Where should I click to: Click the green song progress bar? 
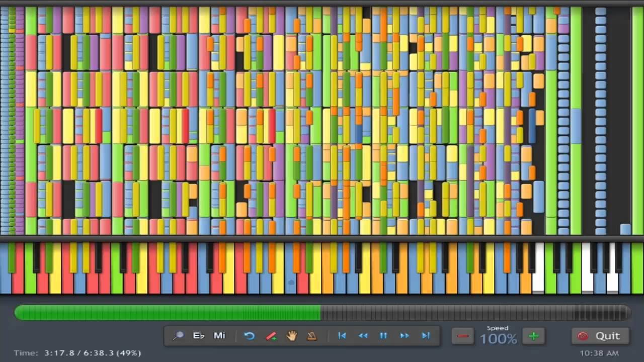coord(168,313)
